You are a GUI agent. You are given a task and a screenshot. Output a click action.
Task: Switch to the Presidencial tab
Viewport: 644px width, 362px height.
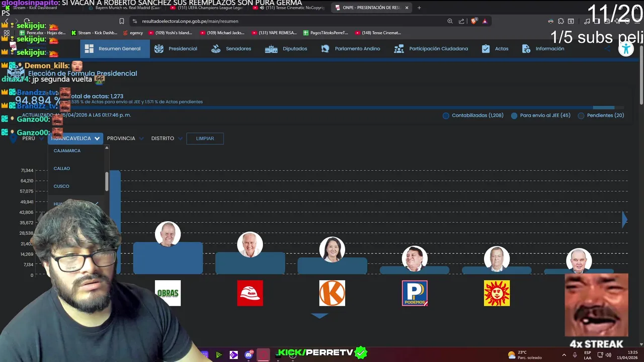(176, 49)
